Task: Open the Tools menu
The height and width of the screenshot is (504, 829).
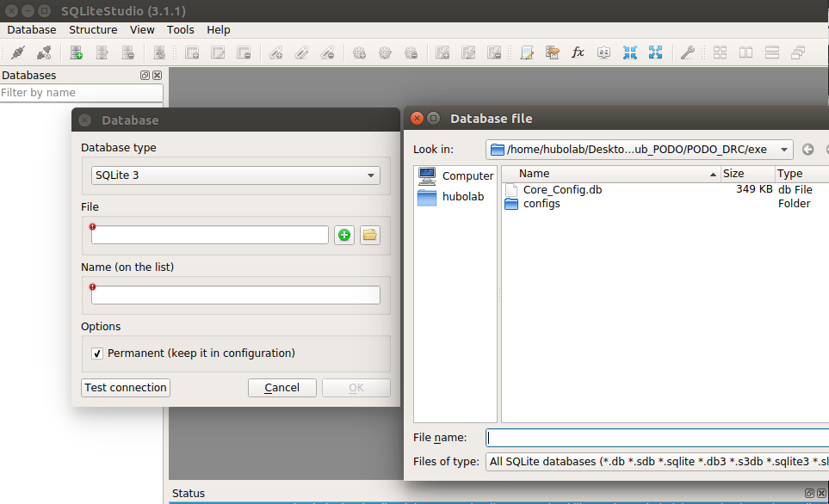Action: pos(180,29)
